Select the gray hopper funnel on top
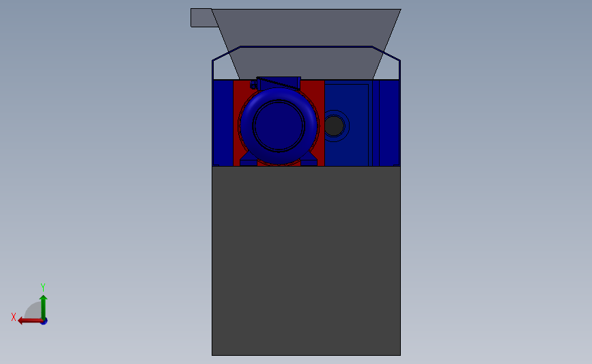This screenshot has height=364, width=592. [x=306, y=44]
